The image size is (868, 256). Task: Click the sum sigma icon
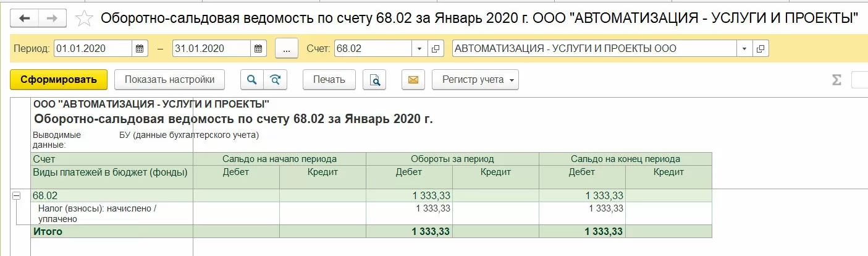[836, 80]
